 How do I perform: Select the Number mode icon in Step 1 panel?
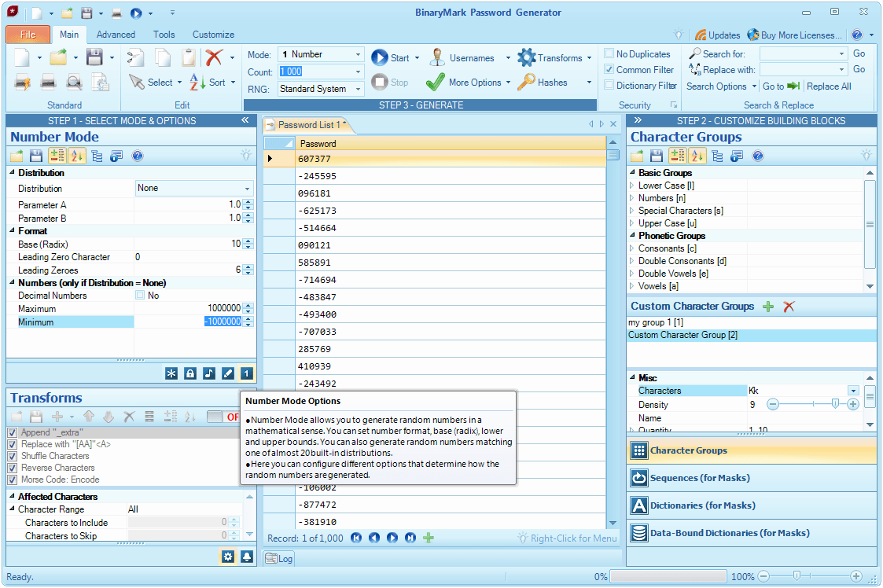pyautogui.click(x=246, y=373)
